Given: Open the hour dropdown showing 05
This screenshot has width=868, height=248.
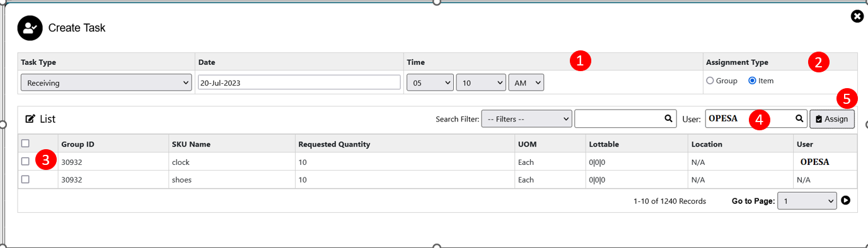Looking at the screenshot, I should pos(431,82).
